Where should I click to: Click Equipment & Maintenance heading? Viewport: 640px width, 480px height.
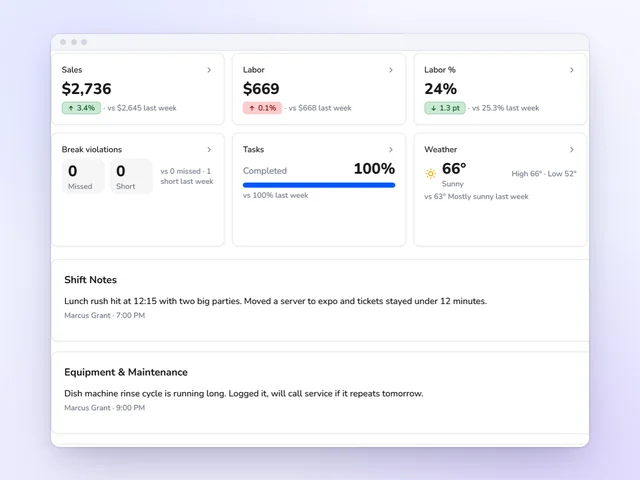(x=126, y=372)
